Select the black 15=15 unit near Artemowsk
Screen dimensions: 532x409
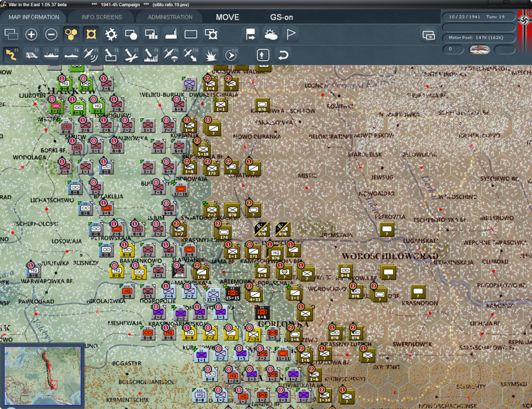tap(232, 293)
